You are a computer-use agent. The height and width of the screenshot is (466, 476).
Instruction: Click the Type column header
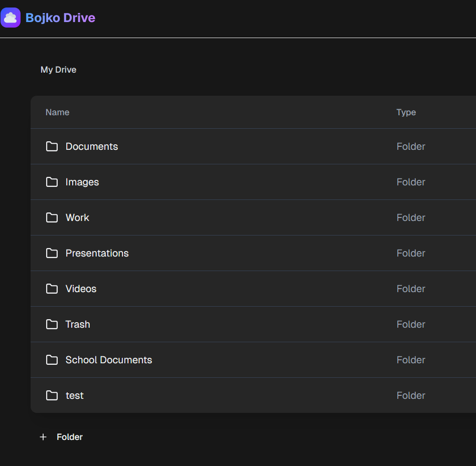[x=406, y=112]
